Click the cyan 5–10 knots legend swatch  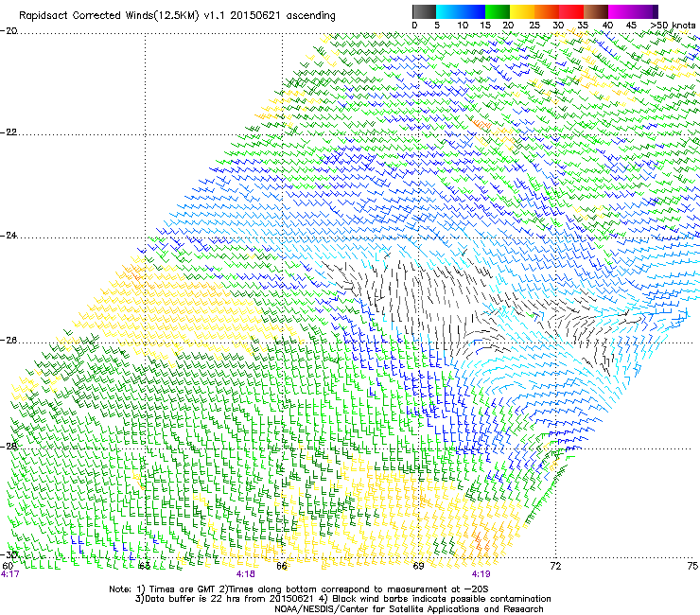tap(448, 11)
